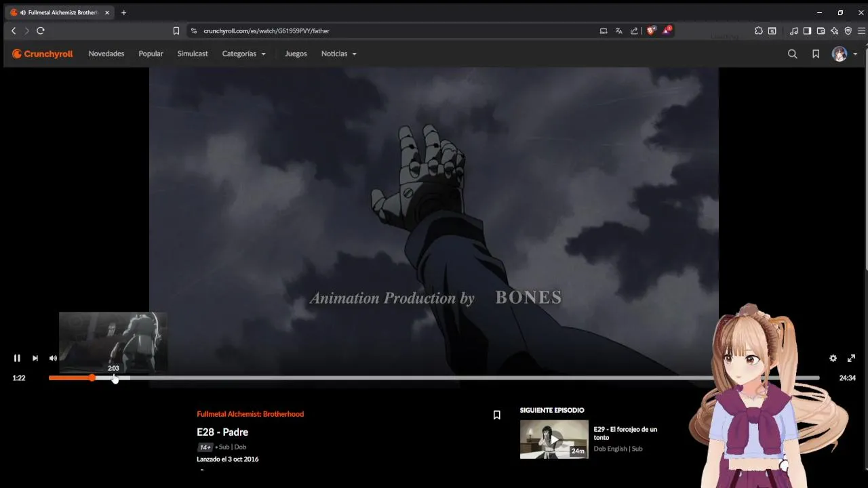Skip to the next episode

click(35, 358)
